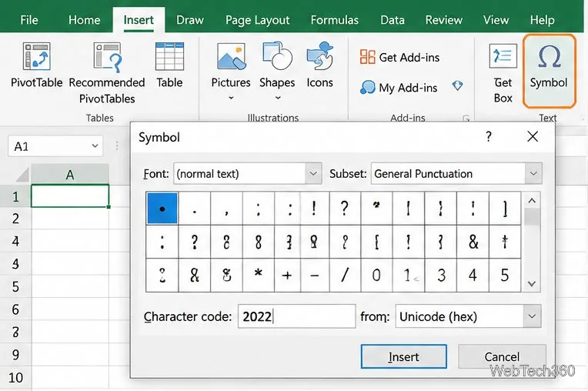The image size is (588, 391).
Task: Switch to the Data tab
Action: pyautogui.click(x=393, y=19)
